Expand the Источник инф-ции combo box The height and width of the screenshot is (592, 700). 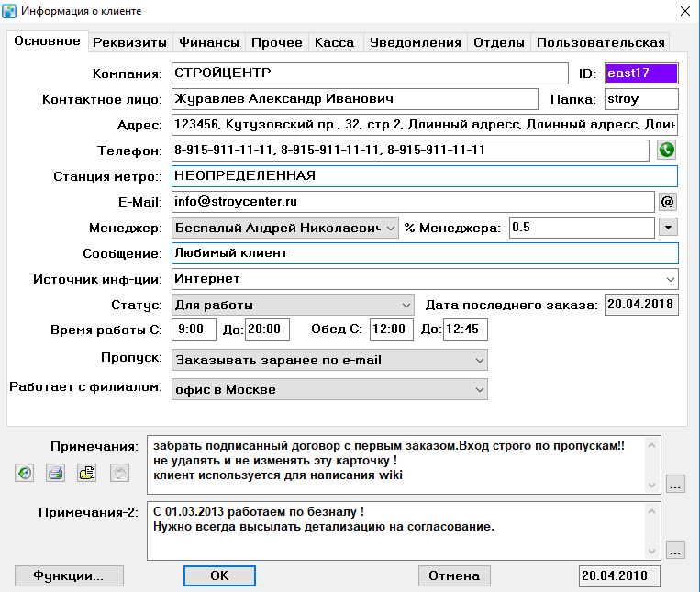coord(425,279)
